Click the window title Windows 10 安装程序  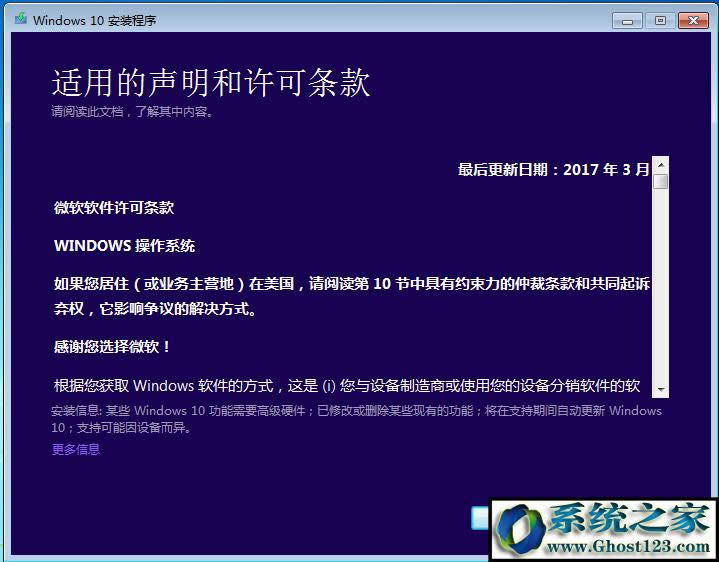click(94, 21)
